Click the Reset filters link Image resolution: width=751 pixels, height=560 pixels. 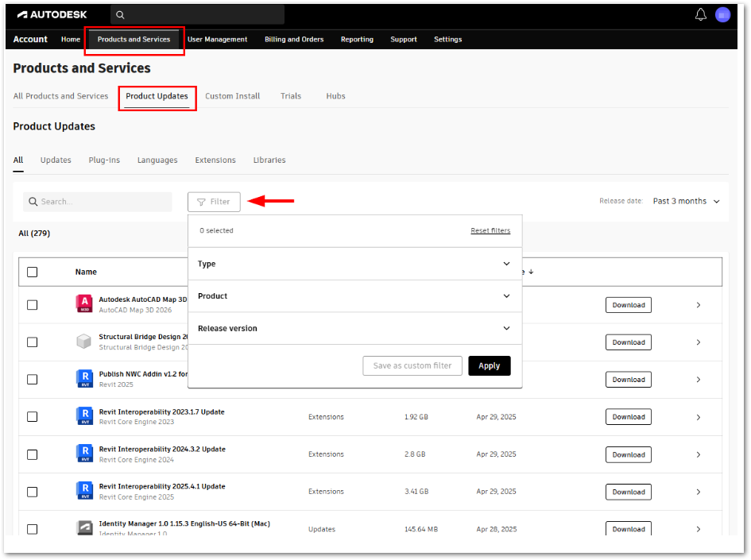tap(490, 230)
